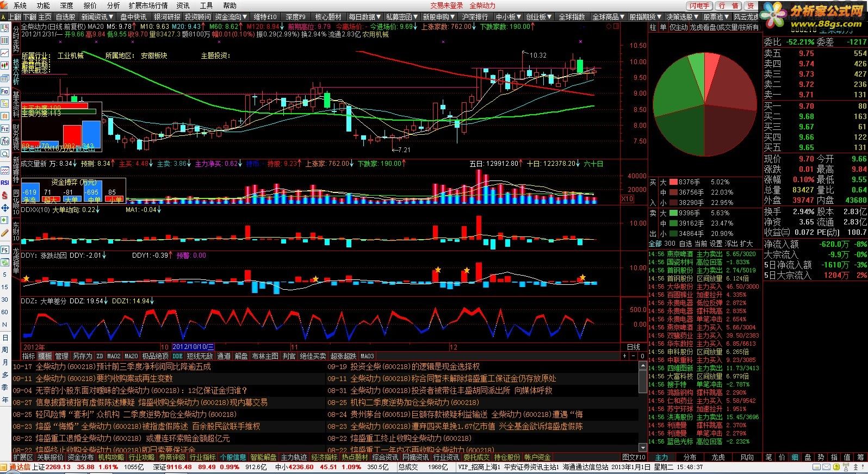868x474 pixels.
Task: Open the 新闻资讯 dropdown
Action: click(97, 17)
